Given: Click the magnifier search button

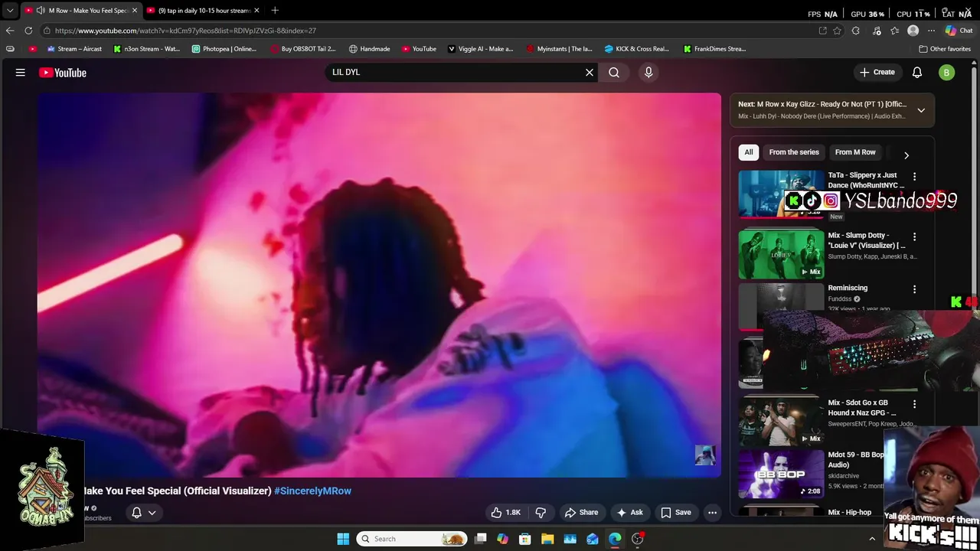Looking at the screenshot, I should coord(614,72).
